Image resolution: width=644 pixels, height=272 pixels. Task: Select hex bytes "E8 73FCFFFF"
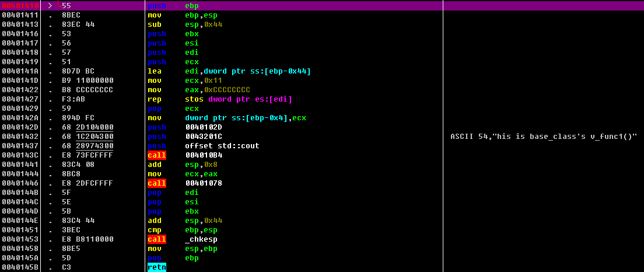(87, 155)
